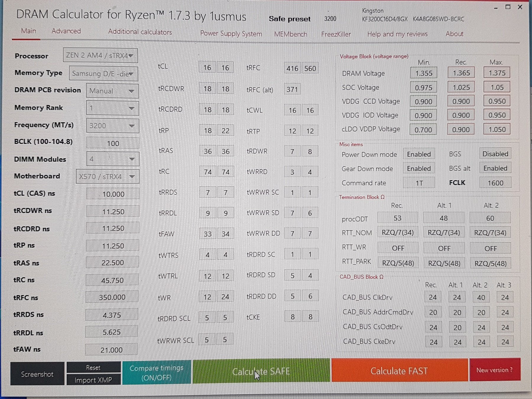532x399 pixels.
Task: Maximize the DRAM Calculator window
Action: pyautogui.click(x=508, y=7)
